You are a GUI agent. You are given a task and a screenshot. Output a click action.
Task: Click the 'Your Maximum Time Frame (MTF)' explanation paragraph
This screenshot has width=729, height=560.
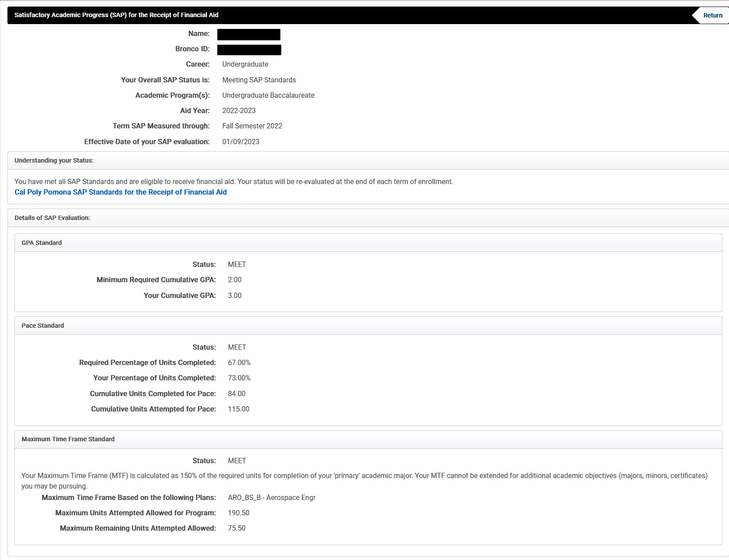[x=364, y=481]
